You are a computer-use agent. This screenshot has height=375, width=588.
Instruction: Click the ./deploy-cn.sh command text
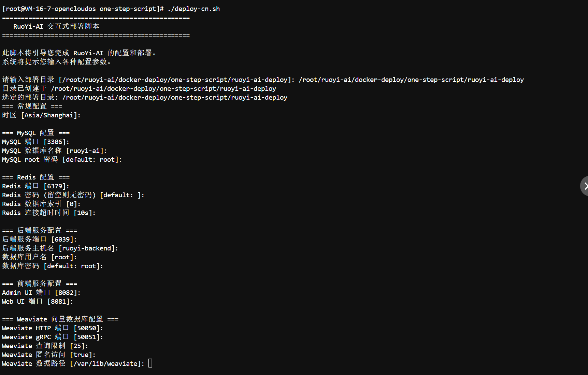pos(193,9)
